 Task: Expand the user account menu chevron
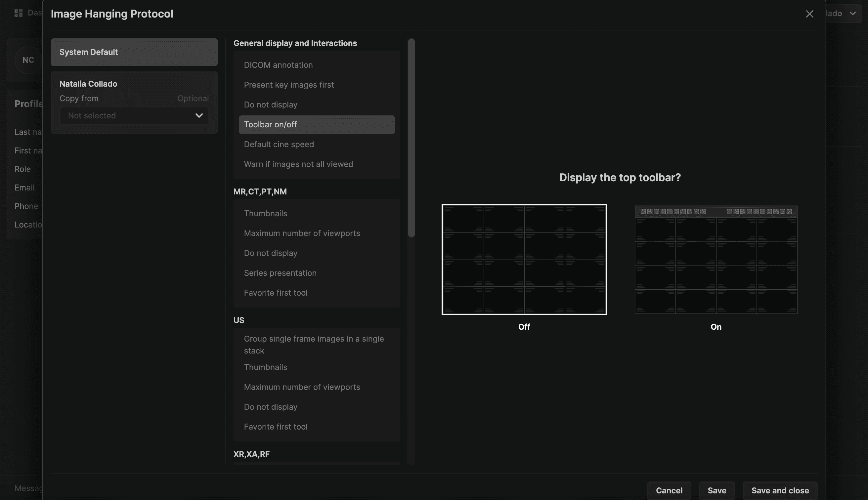pyautogui.click(x=852, y=13)
